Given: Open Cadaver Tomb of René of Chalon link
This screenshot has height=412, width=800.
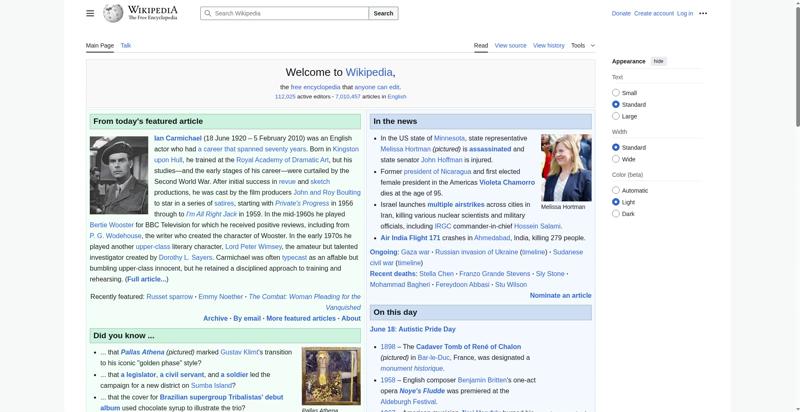Looking at the screenshot, I should 468,347.
